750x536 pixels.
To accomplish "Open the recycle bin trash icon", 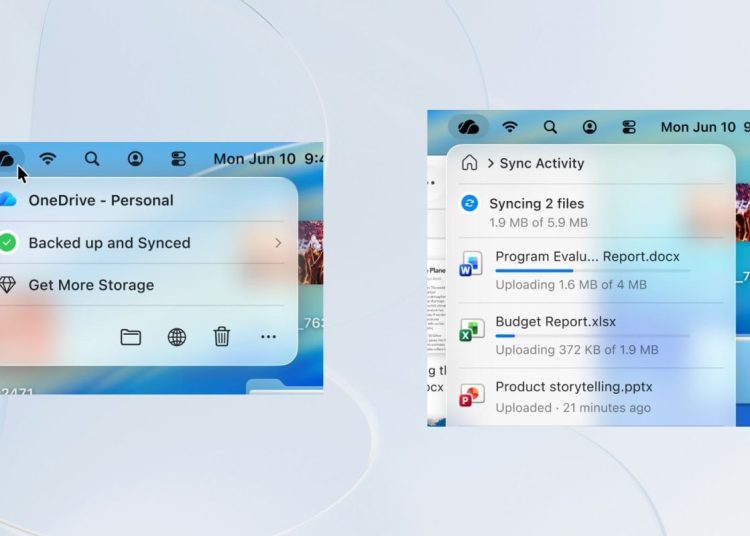I will [x=222, y=337].
